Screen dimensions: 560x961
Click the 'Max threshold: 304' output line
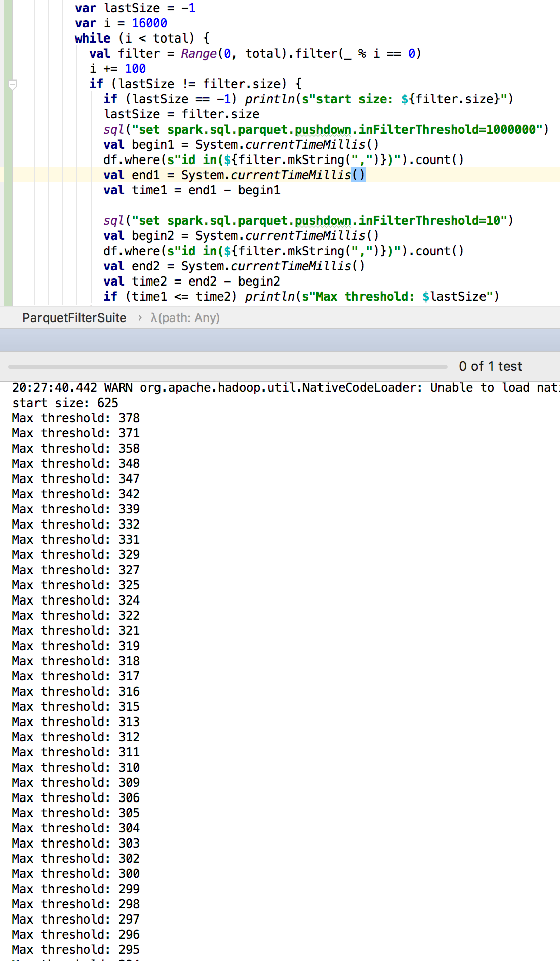76,828
